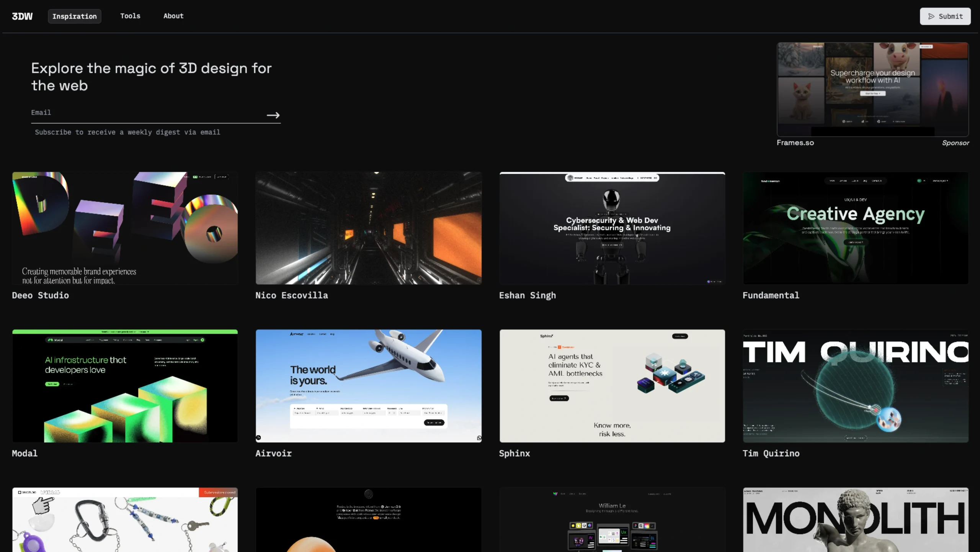
Task: Follow the Frames.so link
Action: 795,143
